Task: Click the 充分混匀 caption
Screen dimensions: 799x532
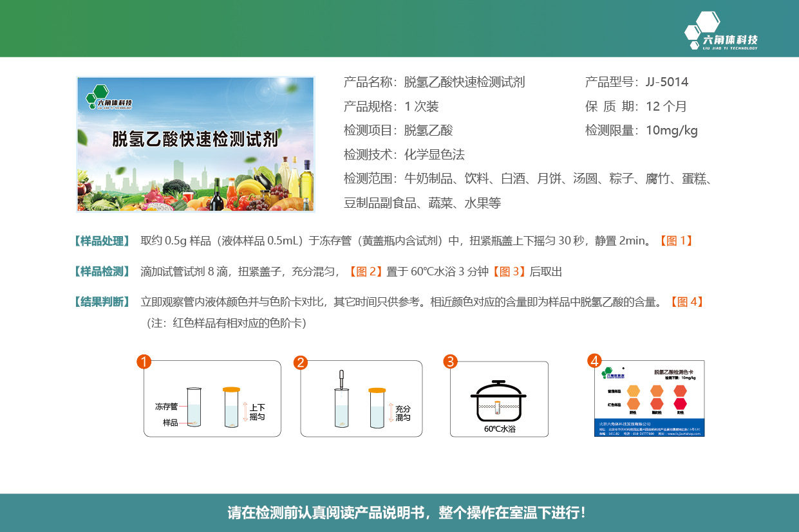Action: point(403,413)
